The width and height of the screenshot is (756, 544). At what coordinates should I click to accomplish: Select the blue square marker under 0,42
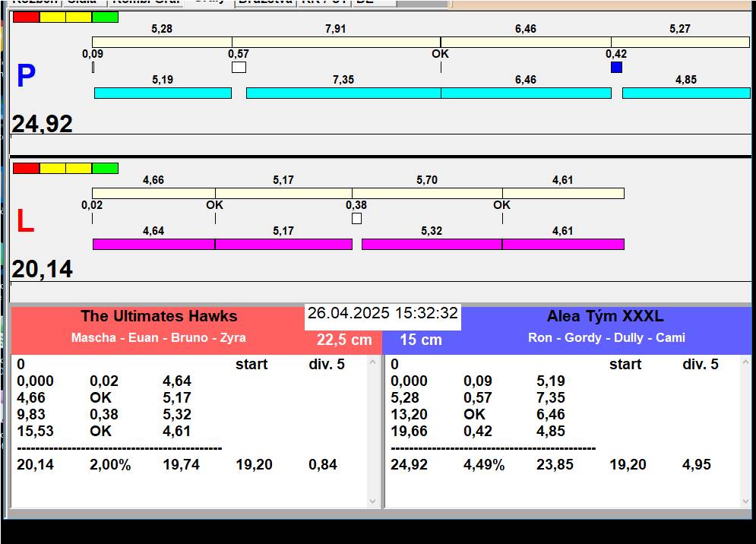click(616, 67)
